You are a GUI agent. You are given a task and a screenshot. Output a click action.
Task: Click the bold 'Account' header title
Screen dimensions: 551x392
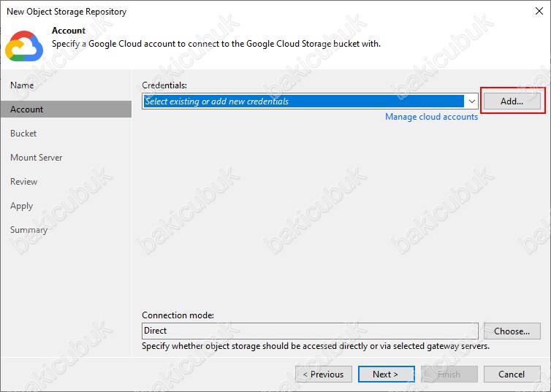pos(69,31)
